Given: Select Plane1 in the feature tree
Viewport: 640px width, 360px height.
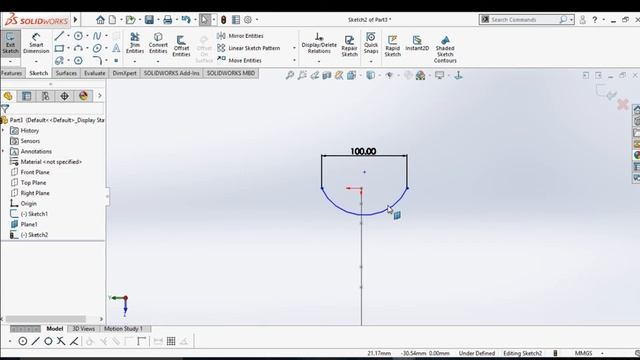Looking at the screenshot, I should click(x=29, y=224).
